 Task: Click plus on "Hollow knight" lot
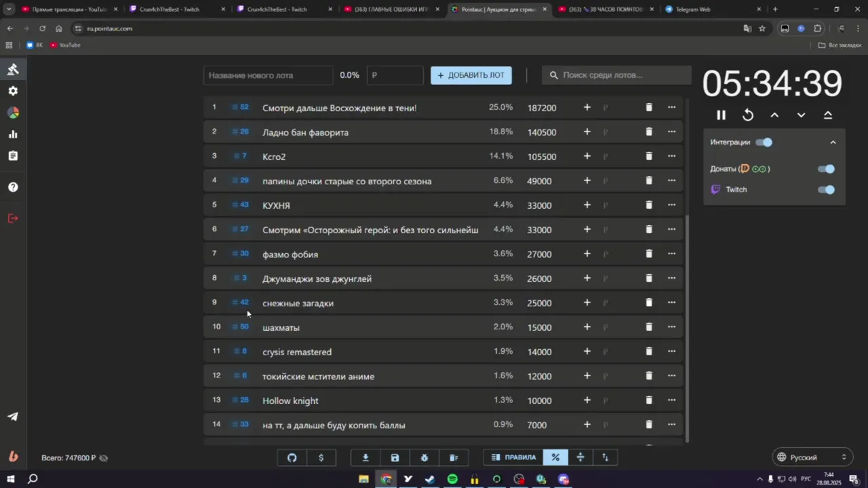[x=587, y=400]
